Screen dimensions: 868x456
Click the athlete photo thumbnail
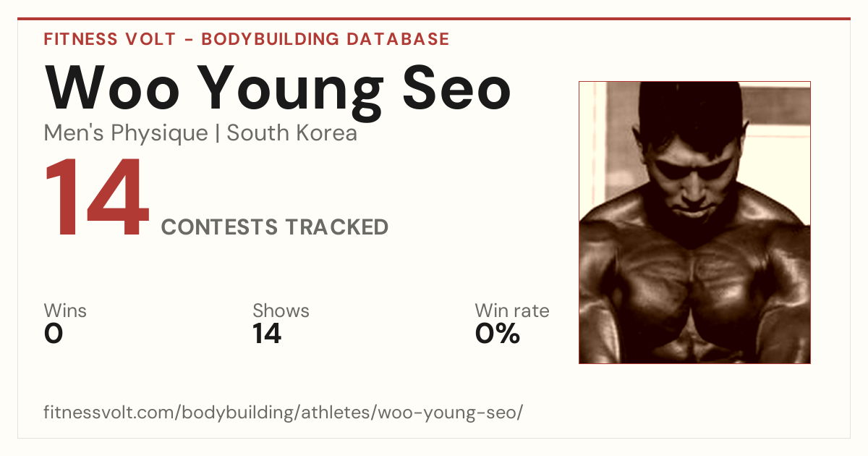pos(694,222)
